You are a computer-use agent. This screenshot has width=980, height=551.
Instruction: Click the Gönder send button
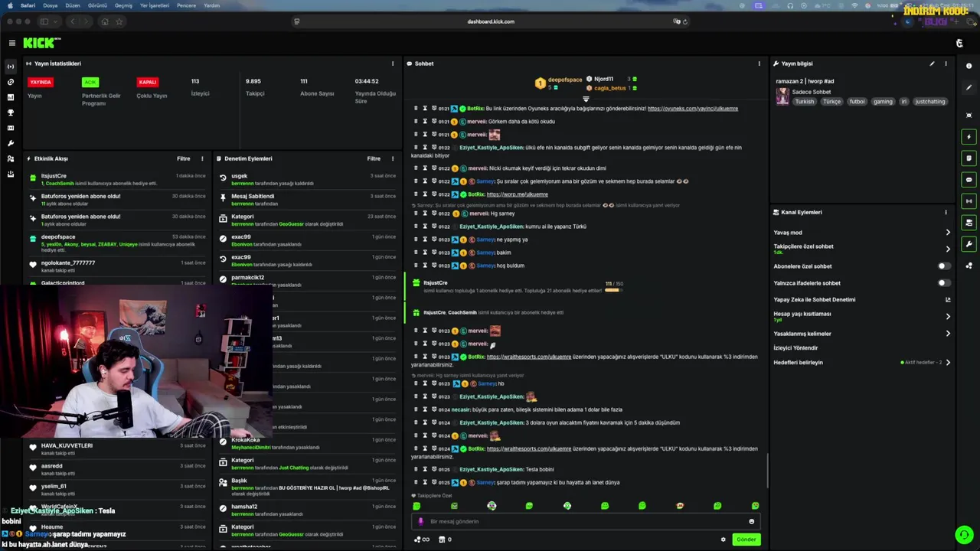746,540
